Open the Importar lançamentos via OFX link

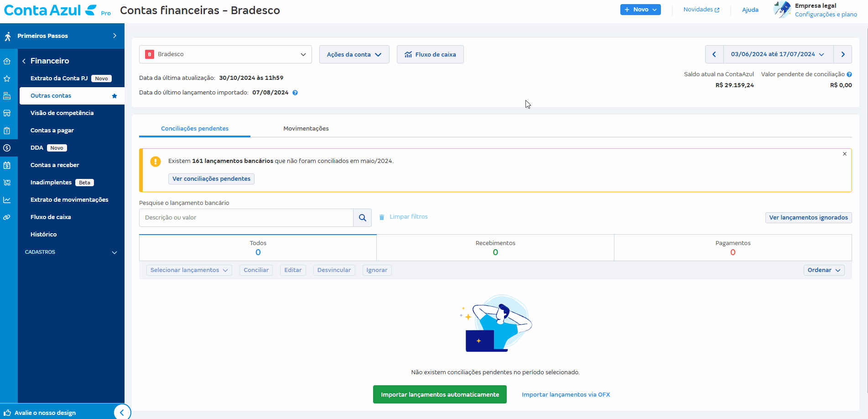(566, 395)
